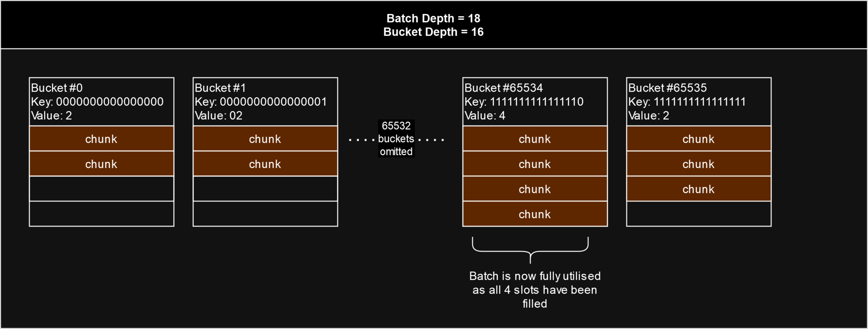Click the third chunk in Bucket #65535
This screenshot has height=329, width=868.
click(698, 189)
